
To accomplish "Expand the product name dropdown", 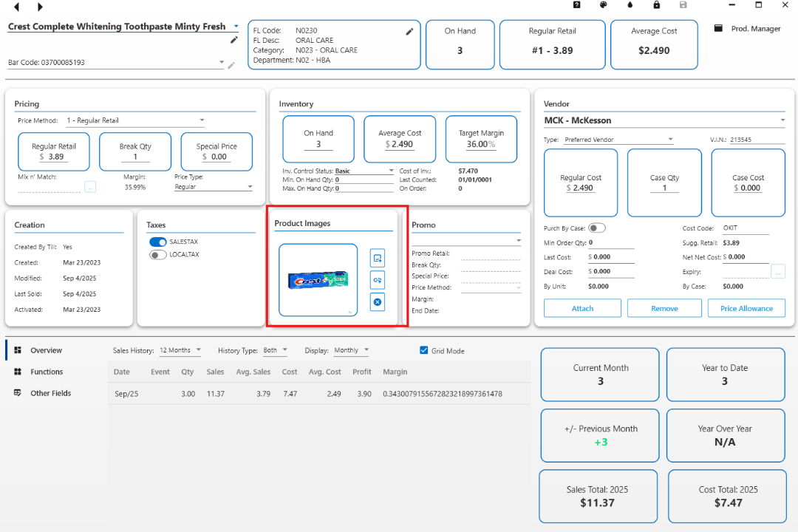I will (x=236, y=27).
